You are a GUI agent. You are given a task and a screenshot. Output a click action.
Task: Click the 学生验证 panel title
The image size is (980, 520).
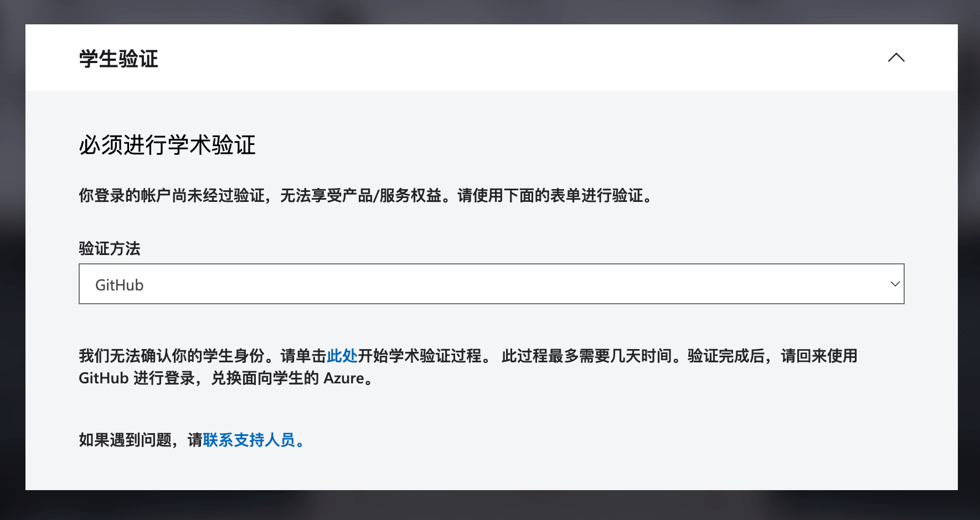[118, 59]
